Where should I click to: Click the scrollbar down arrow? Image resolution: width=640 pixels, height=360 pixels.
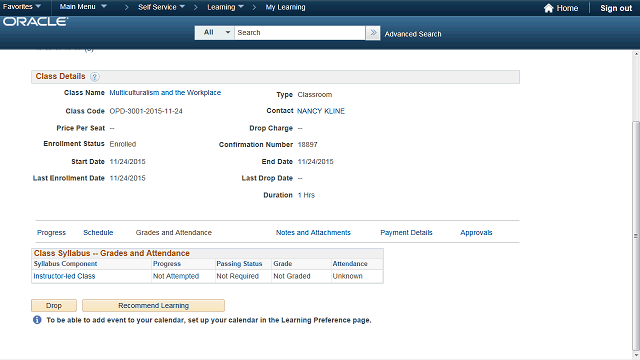tap(636, 355)
